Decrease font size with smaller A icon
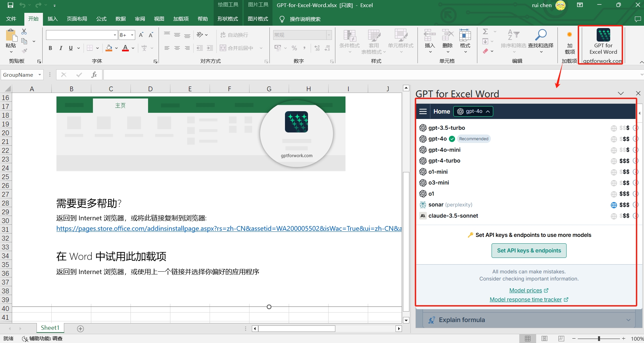This screenshot has width=644, height=343. coord(151,35)
